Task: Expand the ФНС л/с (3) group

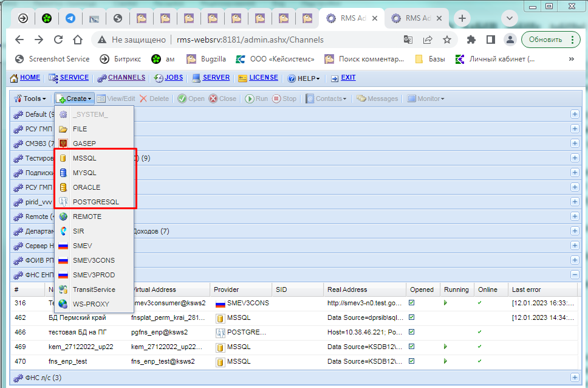Action: pos(575,378)
